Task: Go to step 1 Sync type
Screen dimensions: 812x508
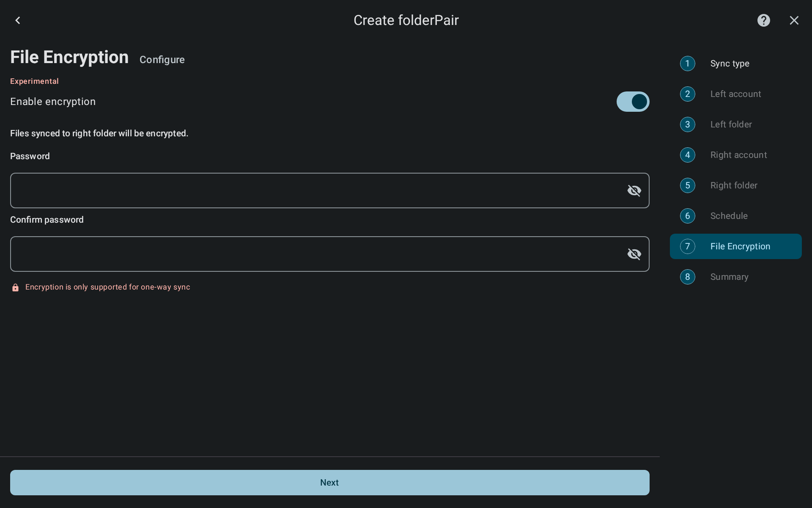Action: tap(735, 63)
